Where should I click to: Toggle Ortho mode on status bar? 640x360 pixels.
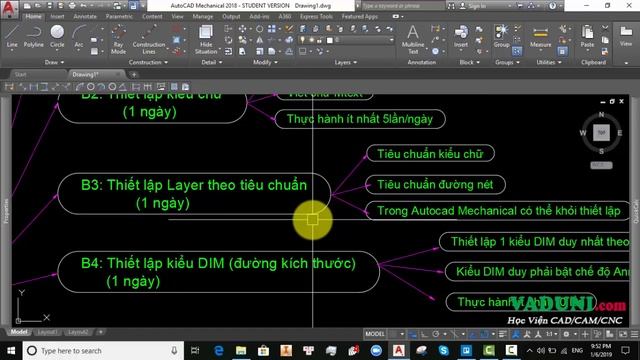pos(424,334)
